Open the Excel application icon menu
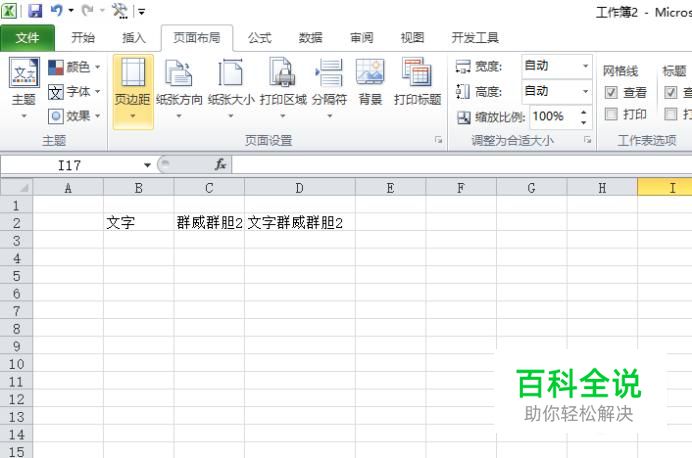The image size is (692, 458). (x=9, y=11)
